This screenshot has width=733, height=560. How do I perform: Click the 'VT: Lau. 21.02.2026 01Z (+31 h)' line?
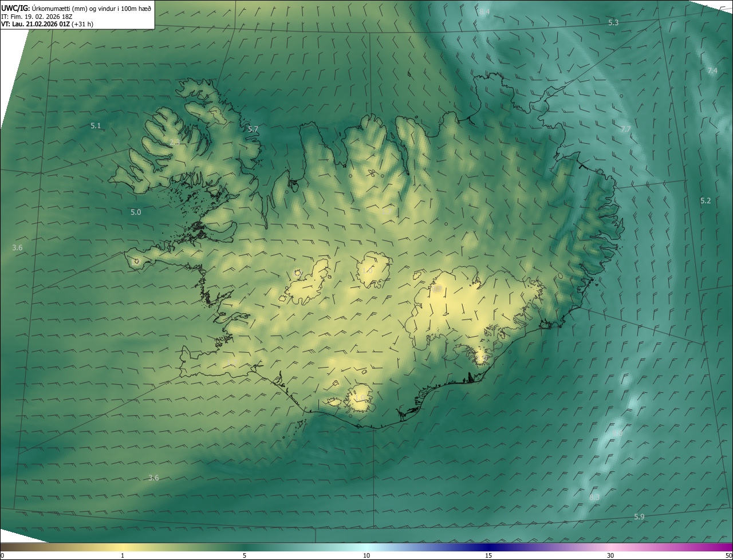(x=47, y=24)
